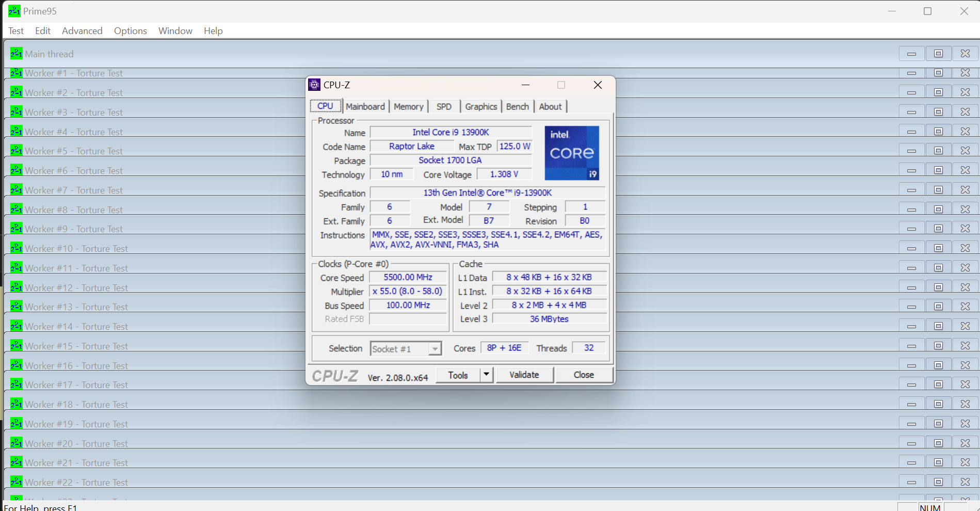Click the Level 3 cache 36 MBytes value
Viewport: 980px width, 511px height.
point(549,319)
